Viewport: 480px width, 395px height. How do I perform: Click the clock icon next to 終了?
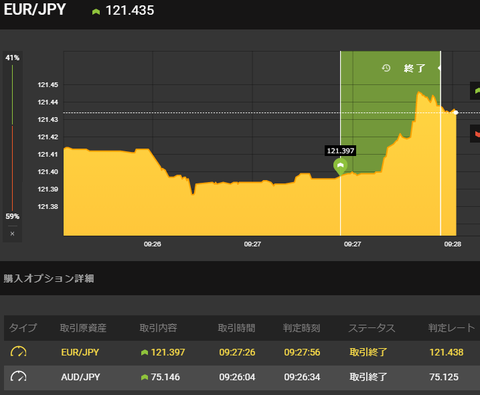[386, 68]
